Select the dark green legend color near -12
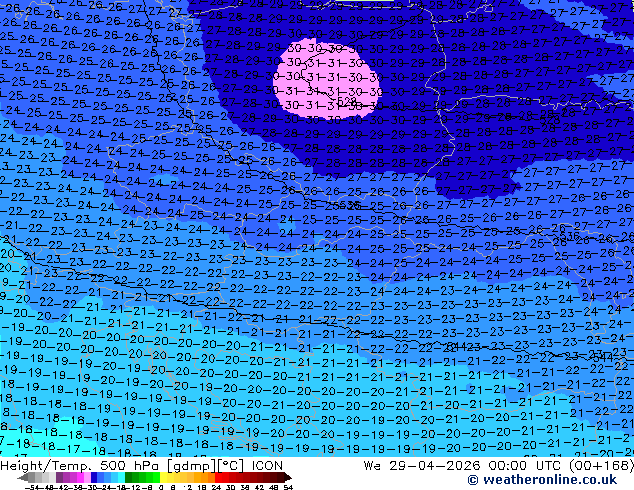 pos(129,478)
